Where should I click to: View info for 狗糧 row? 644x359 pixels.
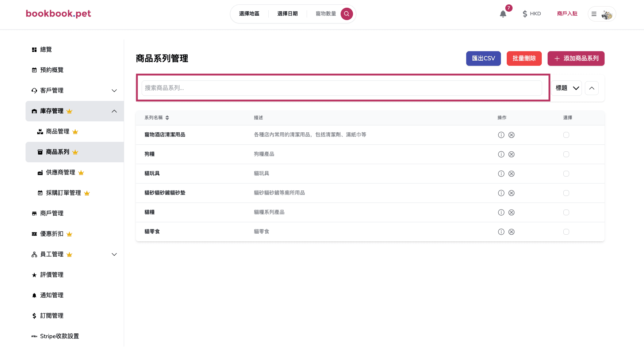(501, 154)
